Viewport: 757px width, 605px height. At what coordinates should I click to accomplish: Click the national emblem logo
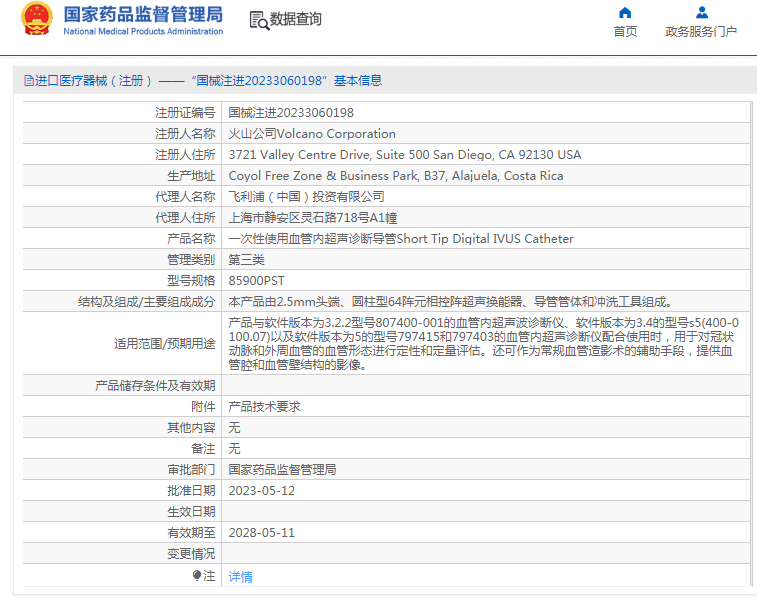pyautogui.click(x=37, y=19)
